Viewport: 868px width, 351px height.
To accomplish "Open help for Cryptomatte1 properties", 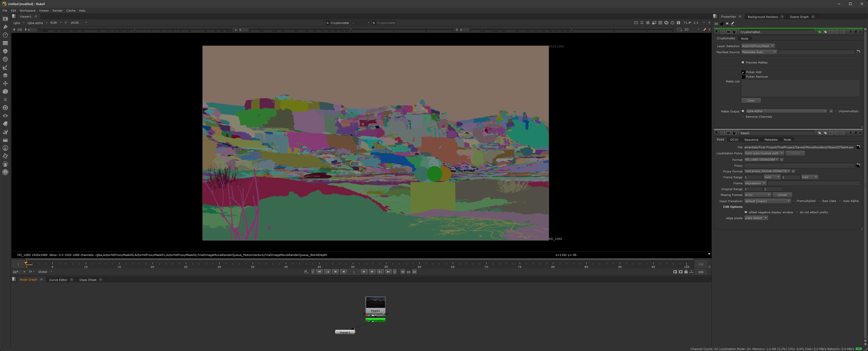I will coord(851,32).
